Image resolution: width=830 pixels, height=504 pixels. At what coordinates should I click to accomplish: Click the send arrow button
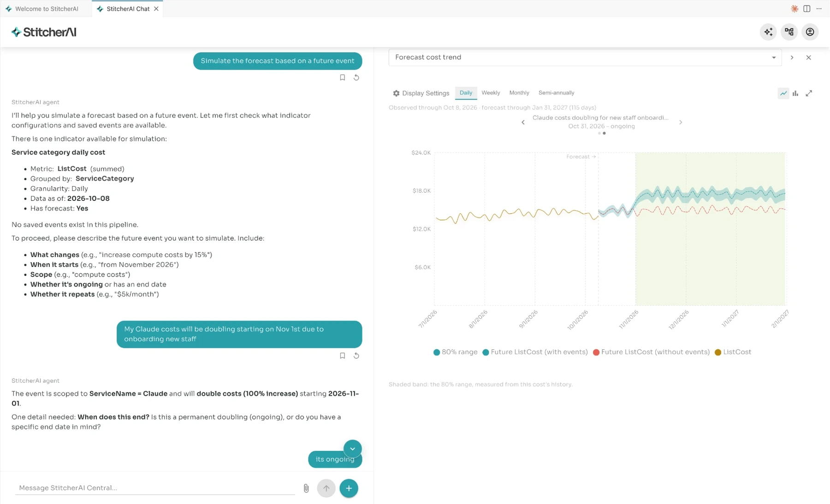coord(326,488)
